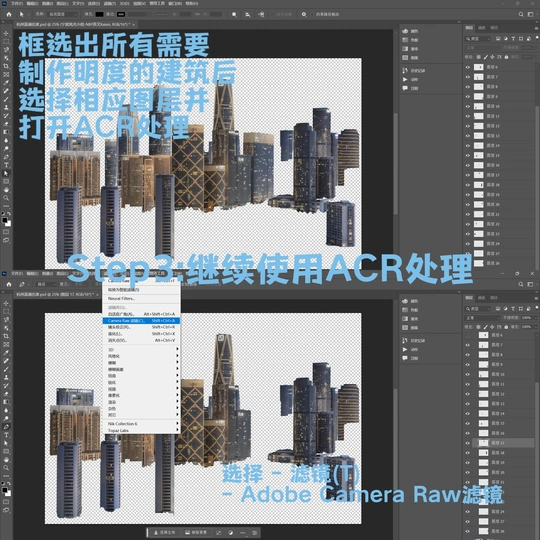This screenshot has width=540, height=540.
Task: Click foreground color swatch in upper window toolbar
Action: [x=5, y=220]
